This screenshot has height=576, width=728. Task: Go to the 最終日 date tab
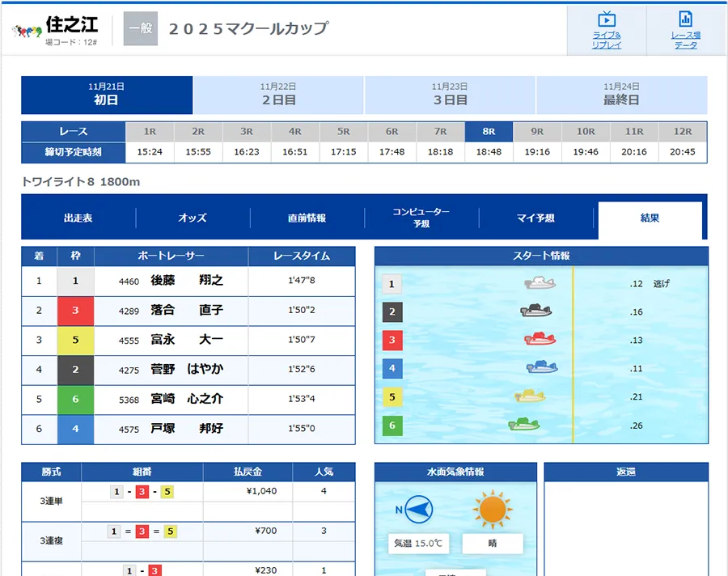[621, 95]
